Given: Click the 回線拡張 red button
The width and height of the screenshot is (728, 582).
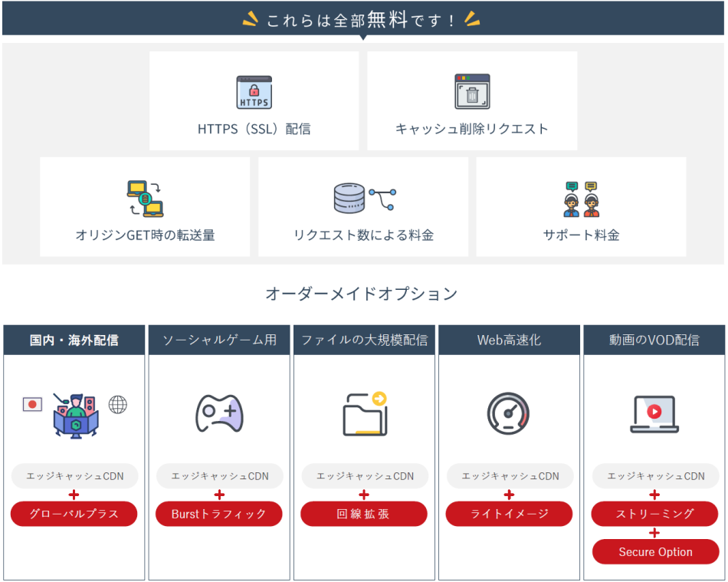Looking at the screenshot, I should pos(363,514).
